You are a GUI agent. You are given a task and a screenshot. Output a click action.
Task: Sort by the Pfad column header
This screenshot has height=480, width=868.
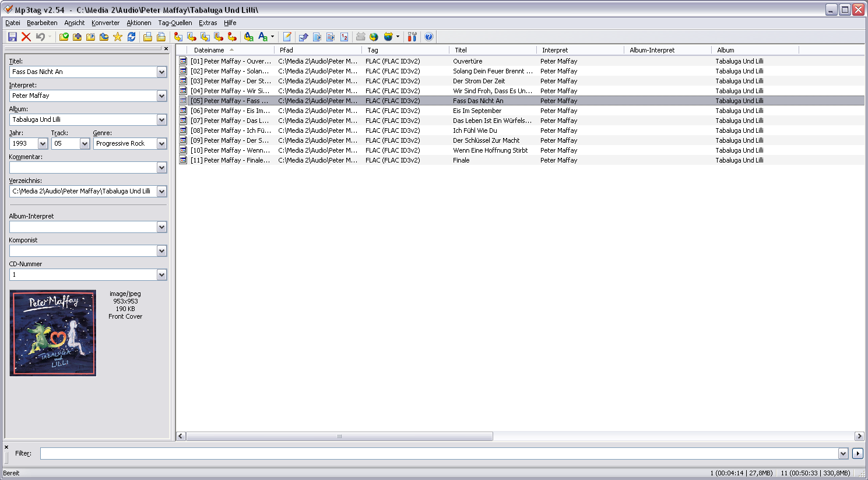(318, 50)
